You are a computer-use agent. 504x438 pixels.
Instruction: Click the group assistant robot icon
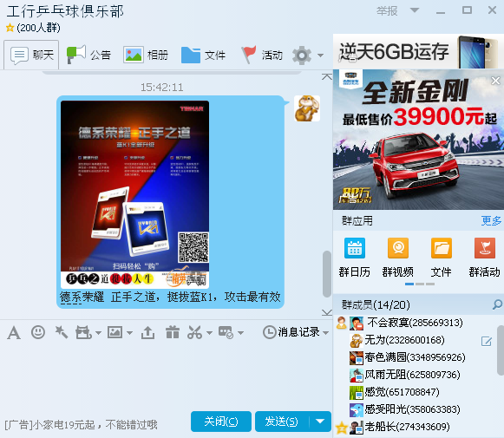coord(83,332)
